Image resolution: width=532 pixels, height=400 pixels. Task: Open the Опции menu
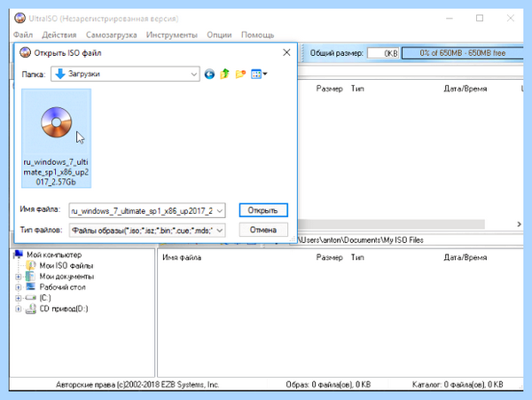[x=219, y=35]
